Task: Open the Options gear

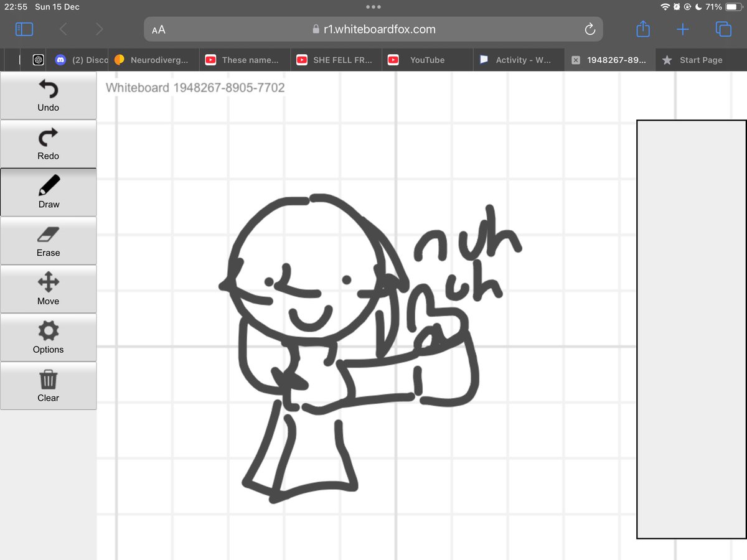Action: tap(48, 337)
